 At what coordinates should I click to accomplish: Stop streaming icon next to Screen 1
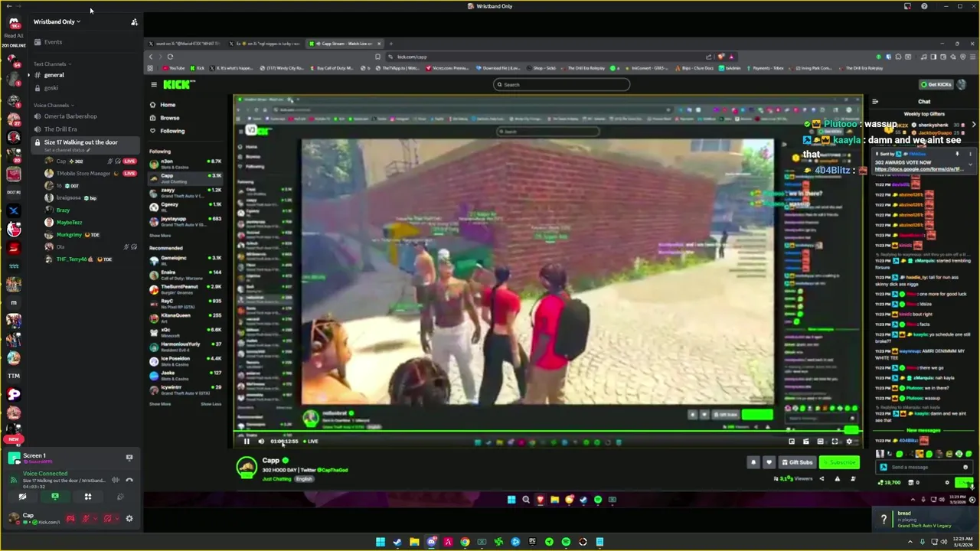[129, 458]
